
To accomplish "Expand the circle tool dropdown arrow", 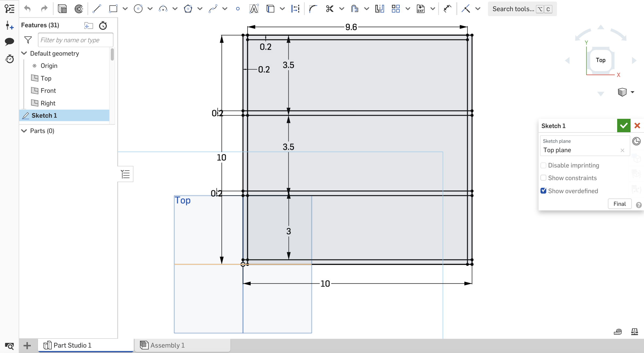I will pyautogui.click(x=151, y=9).
